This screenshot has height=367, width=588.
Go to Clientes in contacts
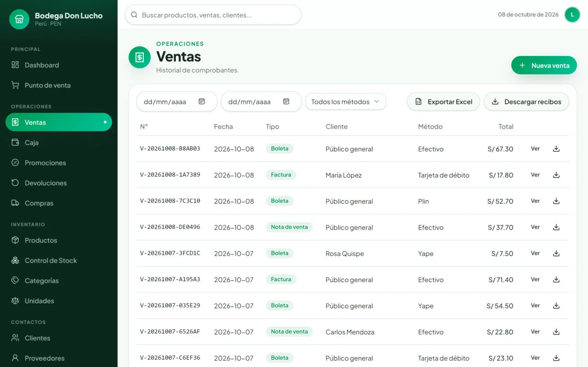coord(59,338)
